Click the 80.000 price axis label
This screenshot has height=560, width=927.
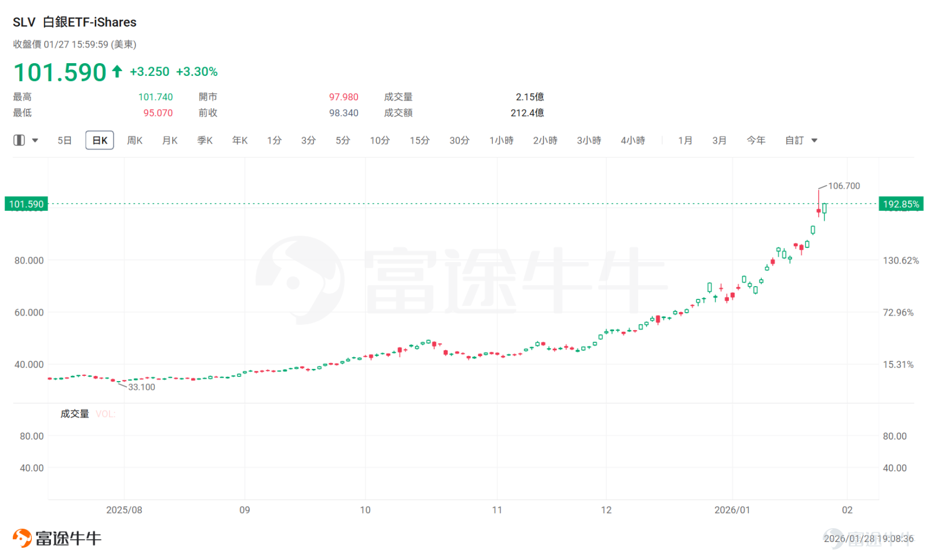click(x=29, y=261)
